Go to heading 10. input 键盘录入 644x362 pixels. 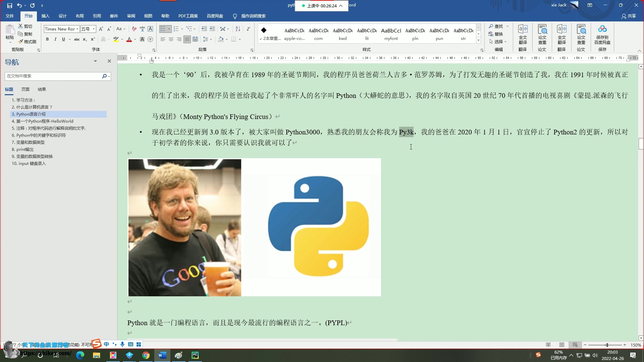(x=29, y=164)
